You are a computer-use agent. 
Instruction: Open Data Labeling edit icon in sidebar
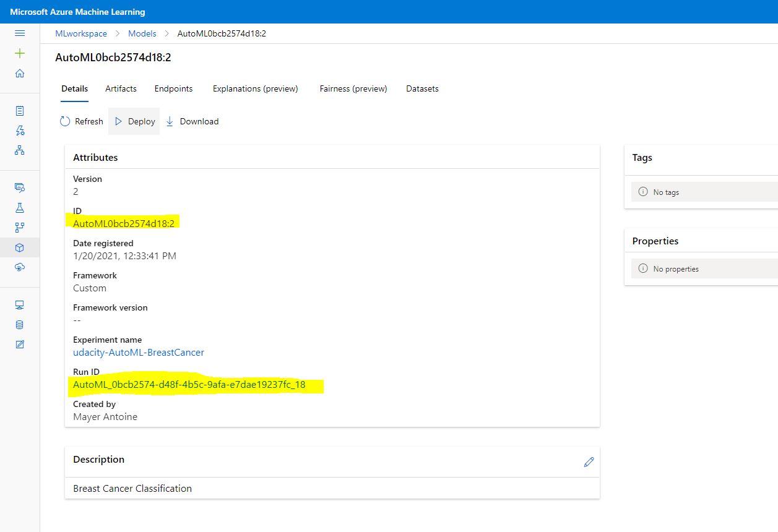(x=20, y=344)
